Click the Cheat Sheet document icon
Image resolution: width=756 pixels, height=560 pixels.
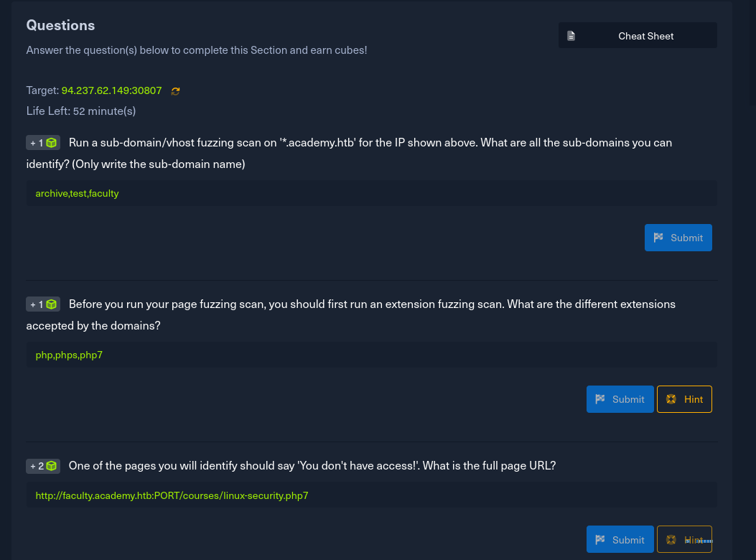tap(571, 36)
